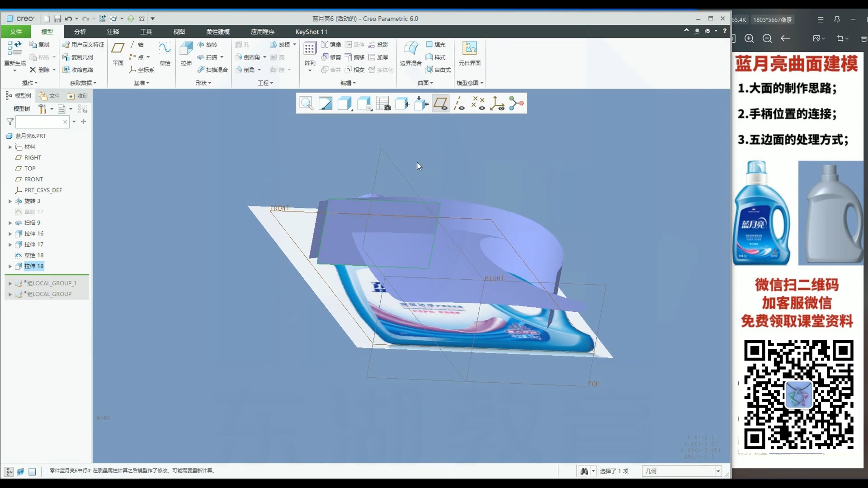Open the 几何 selection filter dropdown

tap(718, 471)
